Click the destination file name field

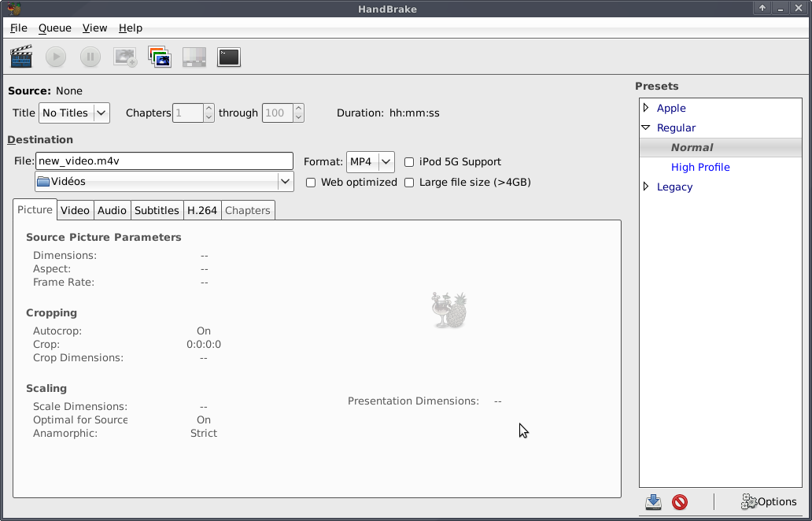tap(164, 161)
